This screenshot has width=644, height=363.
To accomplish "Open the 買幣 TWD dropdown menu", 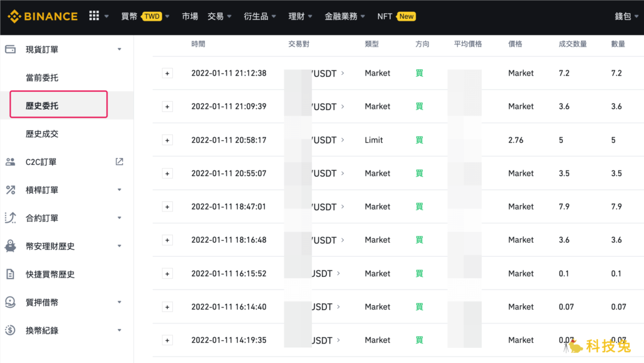I will [x=145, y=16].
